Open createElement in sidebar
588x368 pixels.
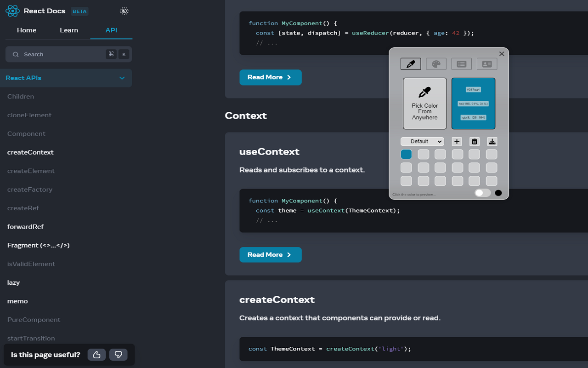[31, 171]
